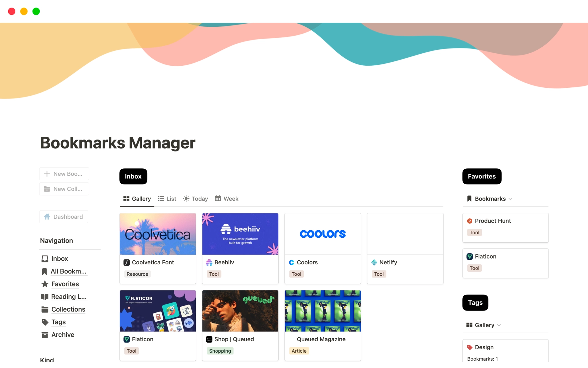Click the Product Hunt bookmark icon
The image size is (588, 368).
pos(470,220)
